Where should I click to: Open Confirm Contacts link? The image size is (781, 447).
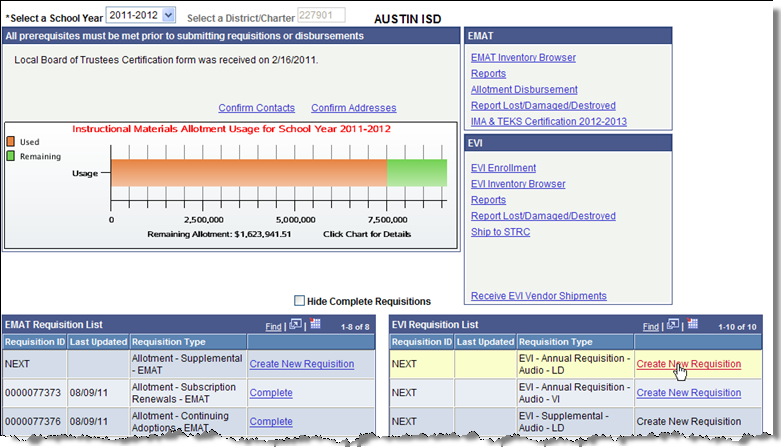pos(257,108)
